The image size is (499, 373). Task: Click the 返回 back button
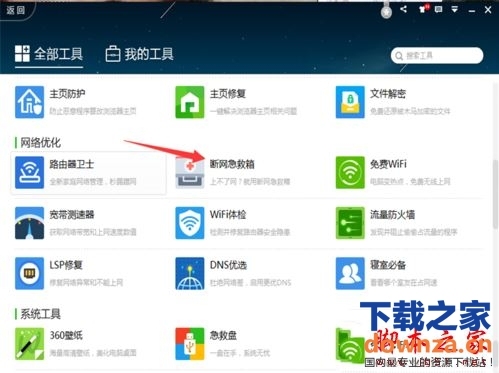16,10
